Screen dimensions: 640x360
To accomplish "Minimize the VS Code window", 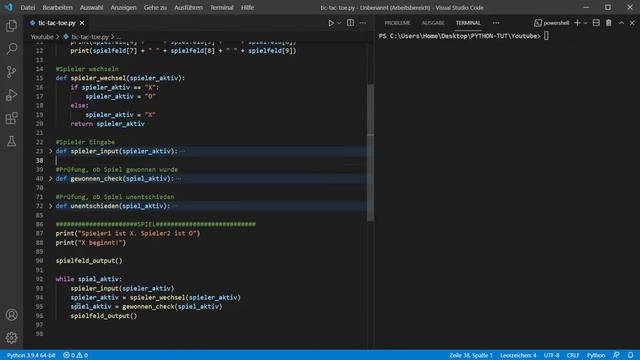I will [586, 7].
